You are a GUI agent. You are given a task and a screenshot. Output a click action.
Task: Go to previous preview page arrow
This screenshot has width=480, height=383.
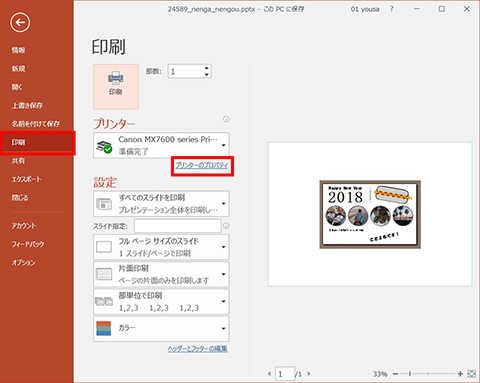[269, 374]
